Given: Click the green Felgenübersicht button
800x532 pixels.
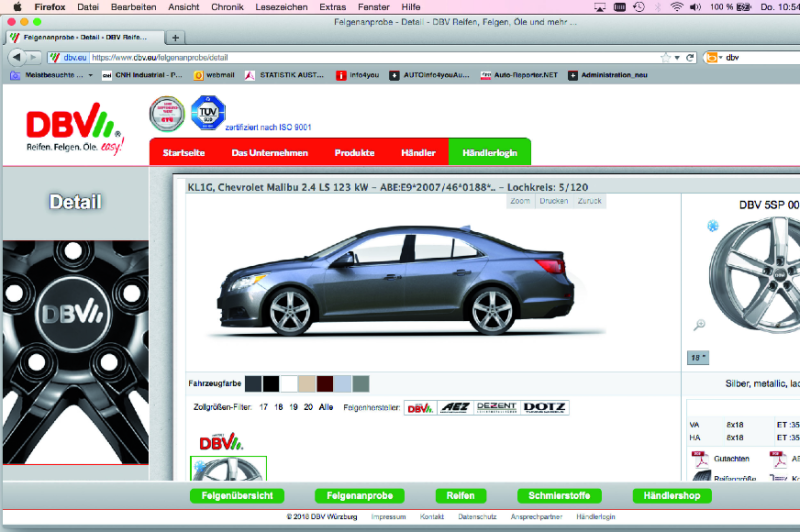Looking at the screenshot, I should pyautogui.click(x=237, y=495).
